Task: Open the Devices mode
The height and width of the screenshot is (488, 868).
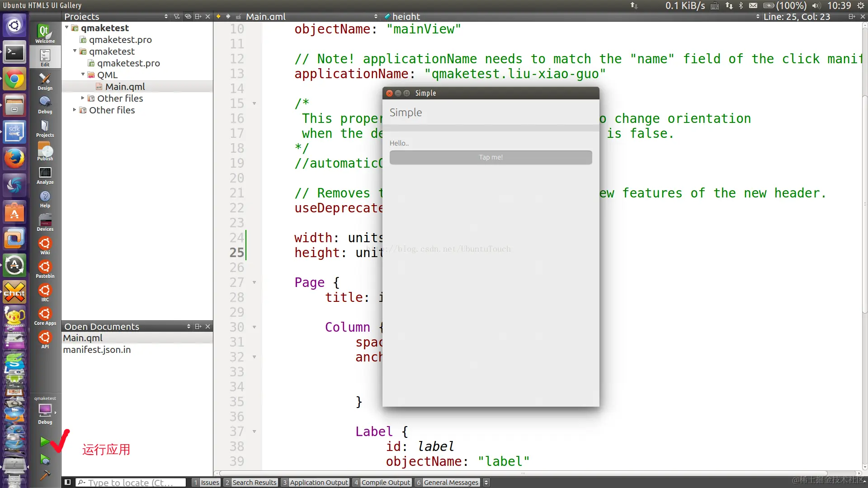Action: (x=45, y=222)
